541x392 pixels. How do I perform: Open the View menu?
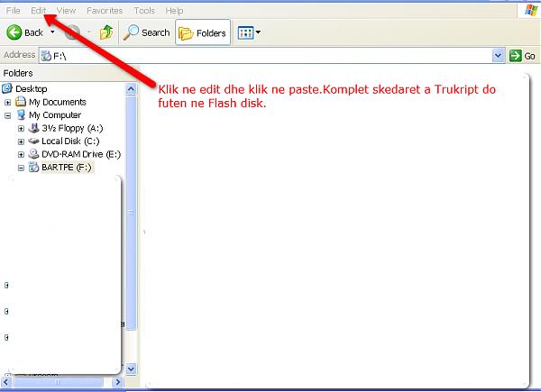66,11
